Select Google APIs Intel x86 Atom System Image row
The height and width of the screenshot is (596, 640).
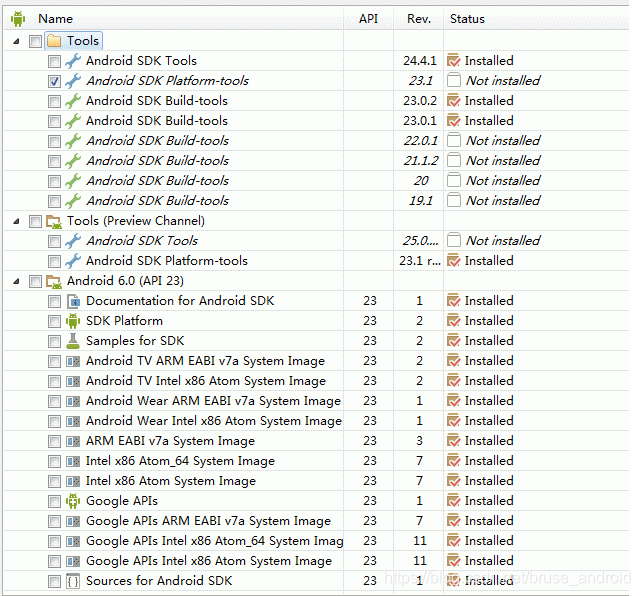point(316,561)
